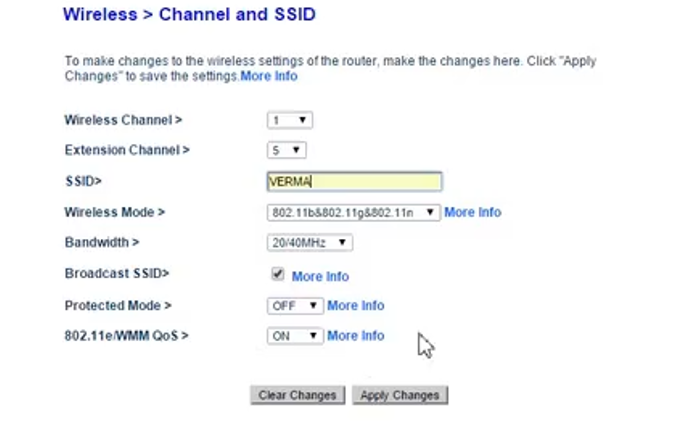The image size is (687, 436).
Task: Open More Info next to WMM QoS
Action: [x=355, y=336]
